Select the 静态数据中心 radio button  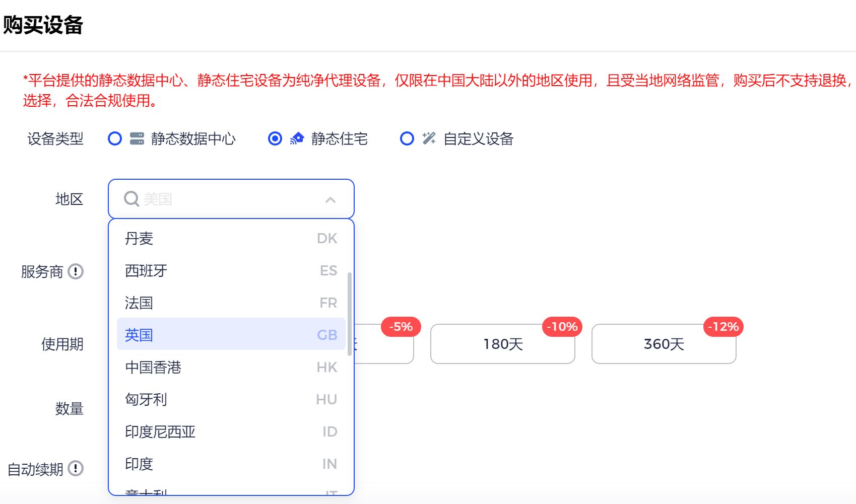tap(115, 138)
